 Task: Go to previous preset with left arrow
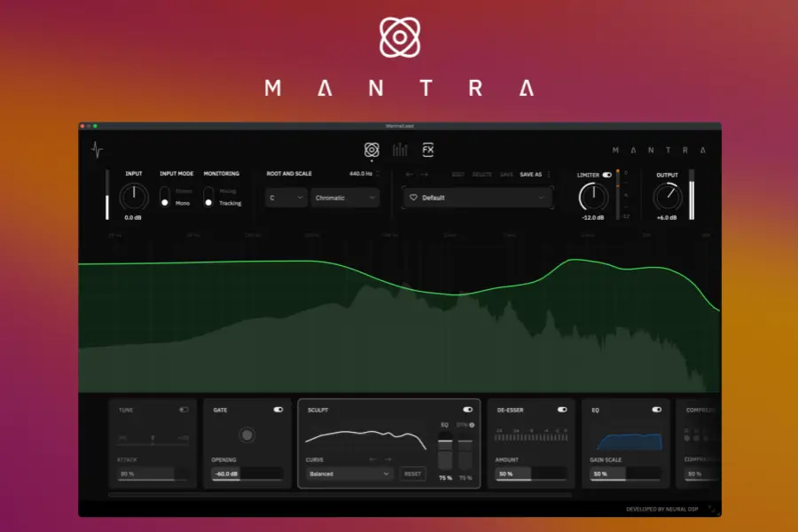pyautogui.click(x=409, y=175)
